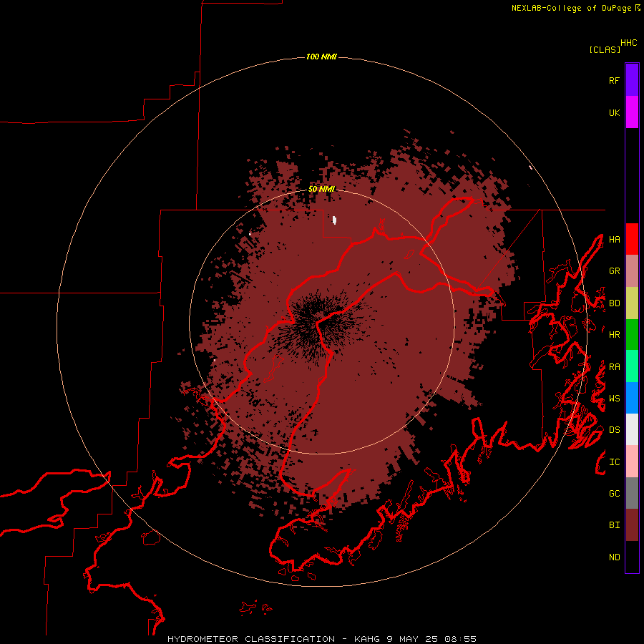The image size is (644, 644).
Task: Click the UK legend label
Action: (614, 112)
